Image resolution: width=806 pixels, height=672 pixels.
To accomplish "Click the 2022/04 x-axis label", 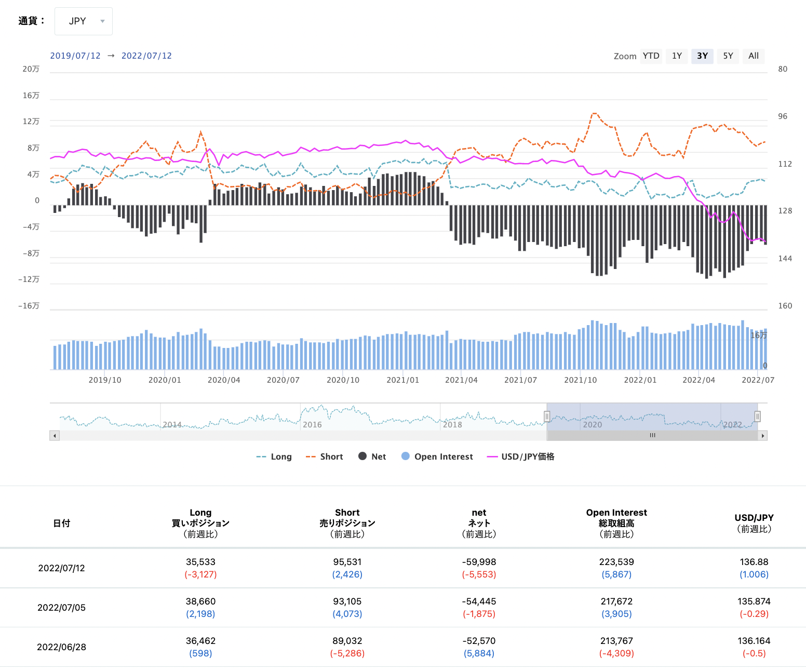I will [x=698, y=380].
